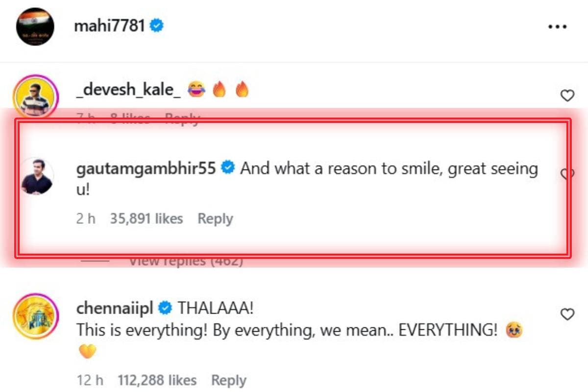Click the crying emoji in the THALAAA comment
This screenshot has width=588, height=392.
pos(513,330)
